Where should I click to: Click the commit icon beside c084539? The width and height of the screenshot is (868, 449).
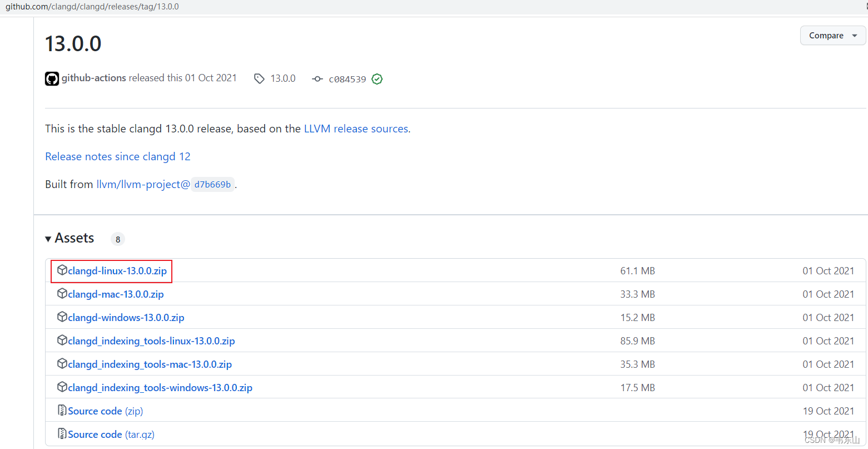tap(318, 79)
